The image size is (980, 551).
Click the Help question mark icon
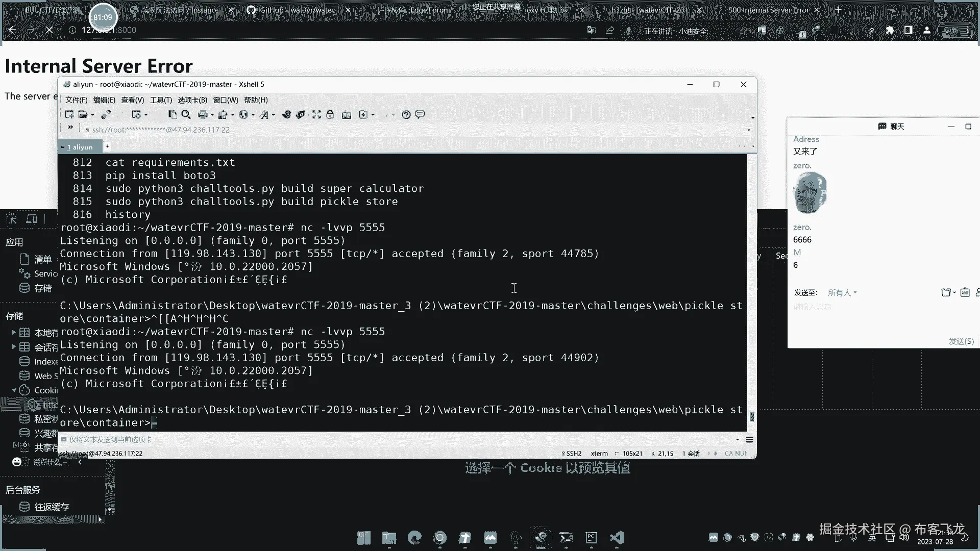tap(406, 115)
